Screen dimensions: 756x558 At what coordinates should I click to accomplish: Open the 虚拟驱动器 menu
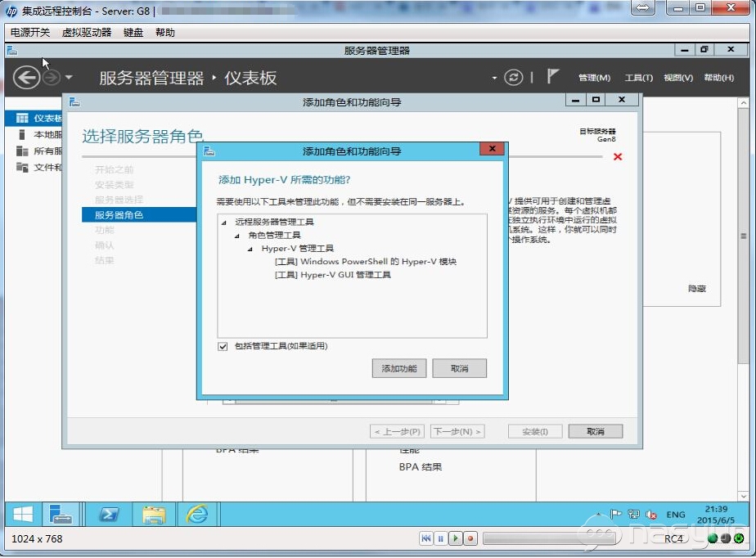[x=87, y=32]
